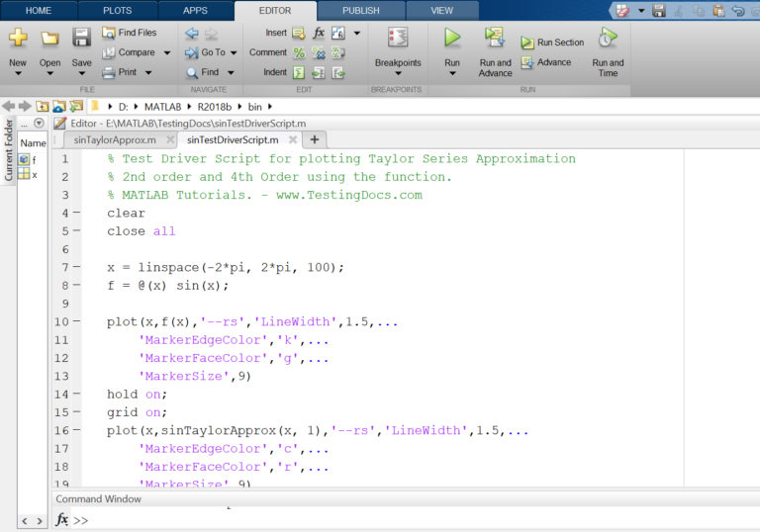Toggle breakpoint dash at line 7

(76, 267)
